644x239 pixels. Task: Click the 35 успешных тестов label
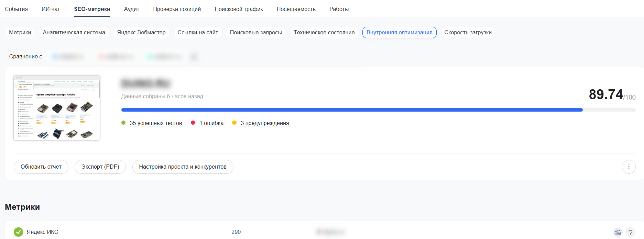click(156, 123)
